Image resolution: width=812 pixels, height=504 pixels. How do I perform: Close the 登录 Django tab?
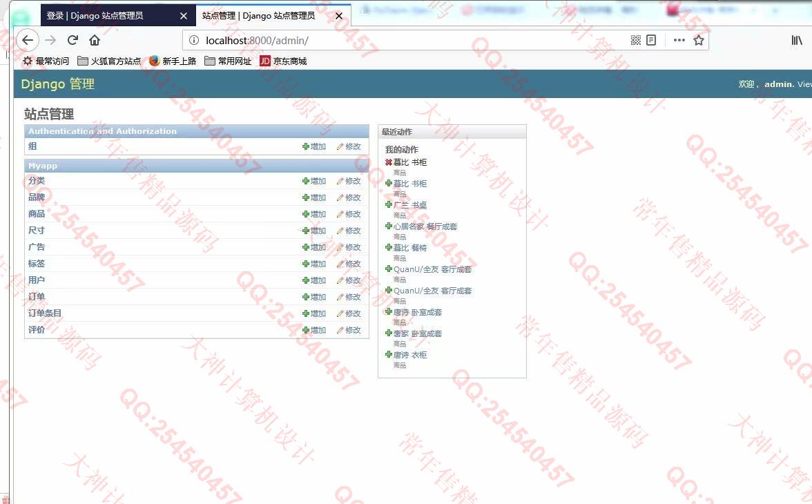point(184,16)
